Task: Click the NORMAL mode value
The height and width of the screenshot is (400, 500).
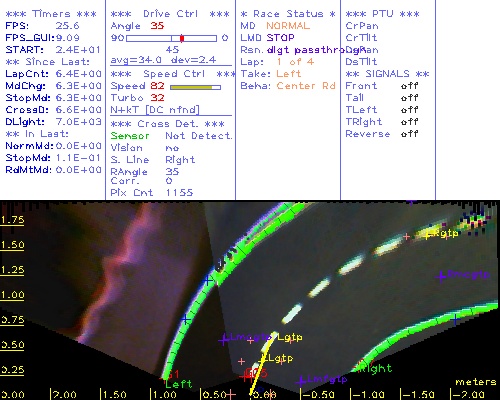Action: [288, 26]
